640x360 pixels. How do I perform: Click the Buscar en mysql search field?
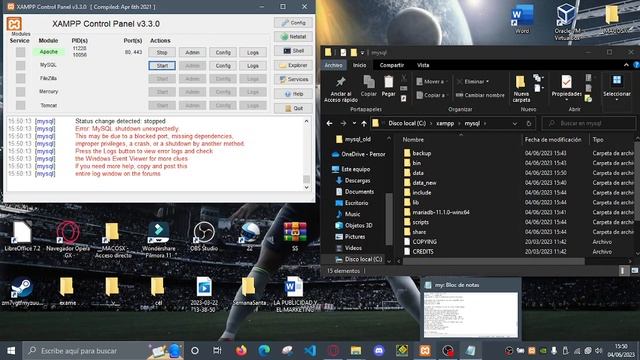[x=588, y=123]
